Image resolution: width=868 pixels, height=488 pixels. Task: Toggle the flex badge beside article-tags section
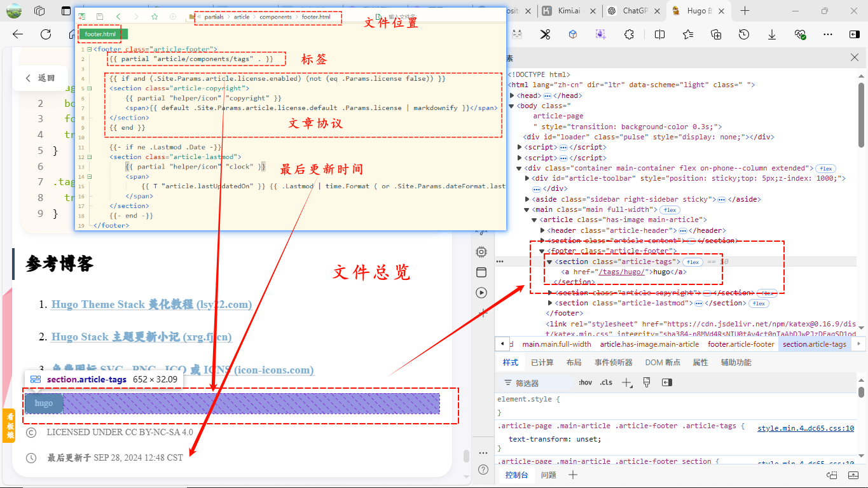pos(692,262)
